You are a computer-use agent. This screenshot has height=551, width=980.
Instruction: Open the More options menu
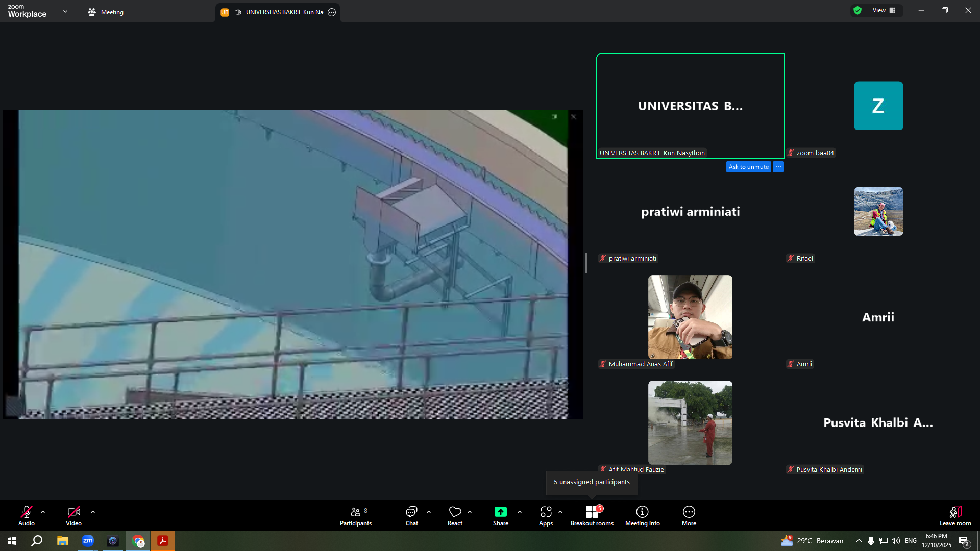689,516
